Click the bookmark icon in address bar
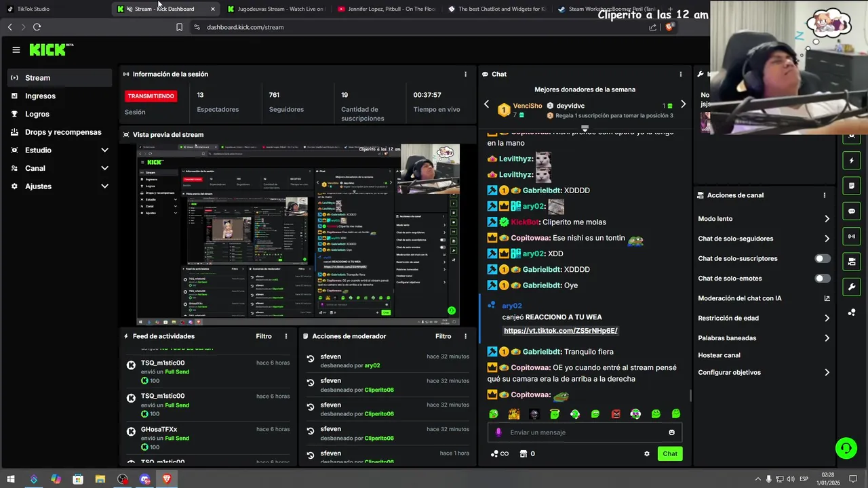This screenshot has height=488, width=868. tap(179, 27)
